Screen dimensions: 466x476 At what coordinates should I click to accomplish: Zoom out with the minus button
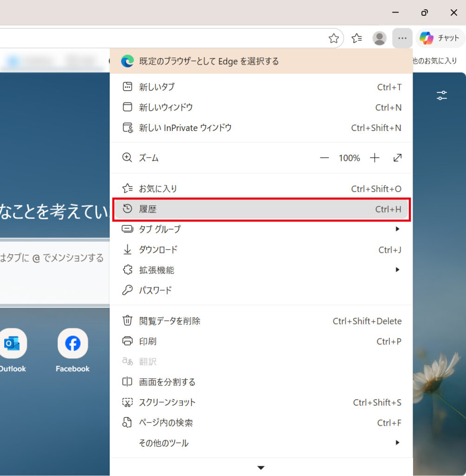[324, 158]
